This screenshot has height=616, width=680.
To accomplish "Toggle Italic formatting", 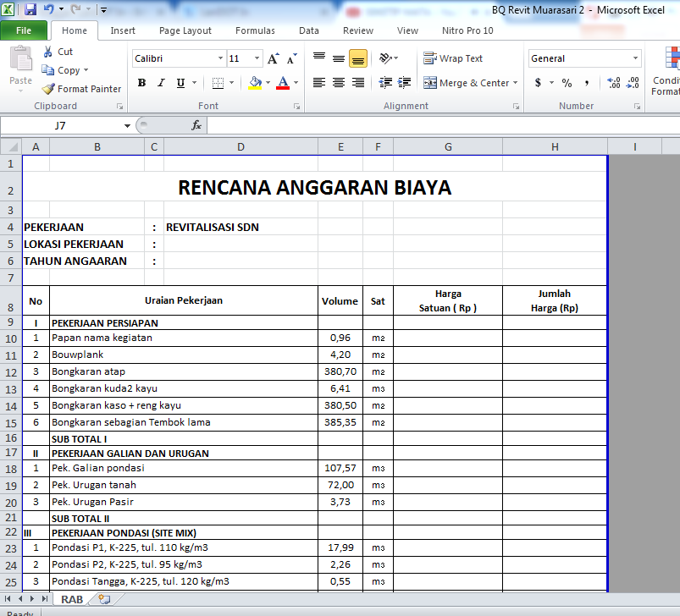I will coord(162,83).
